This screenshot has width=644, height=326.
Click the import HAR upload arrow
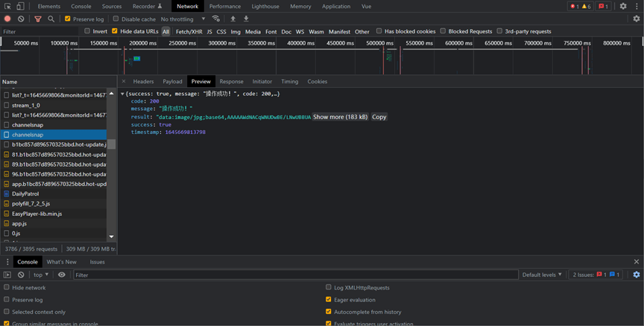233,19
